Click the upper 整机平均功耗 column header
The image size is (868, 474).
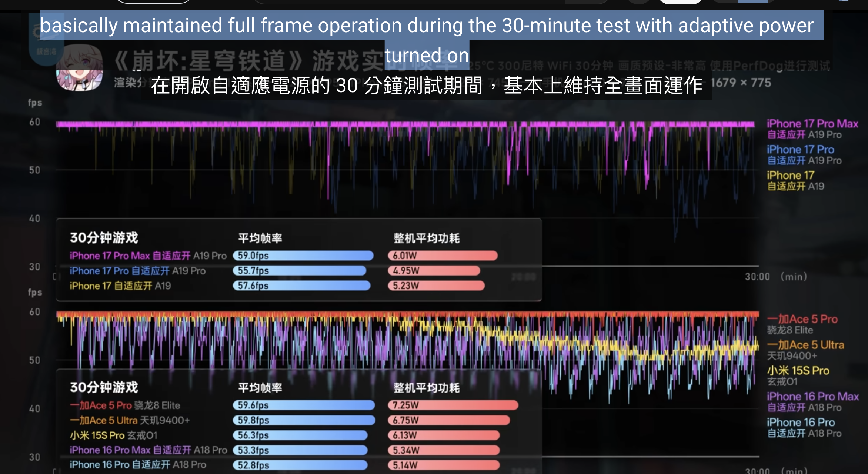[x=426, y=238]
